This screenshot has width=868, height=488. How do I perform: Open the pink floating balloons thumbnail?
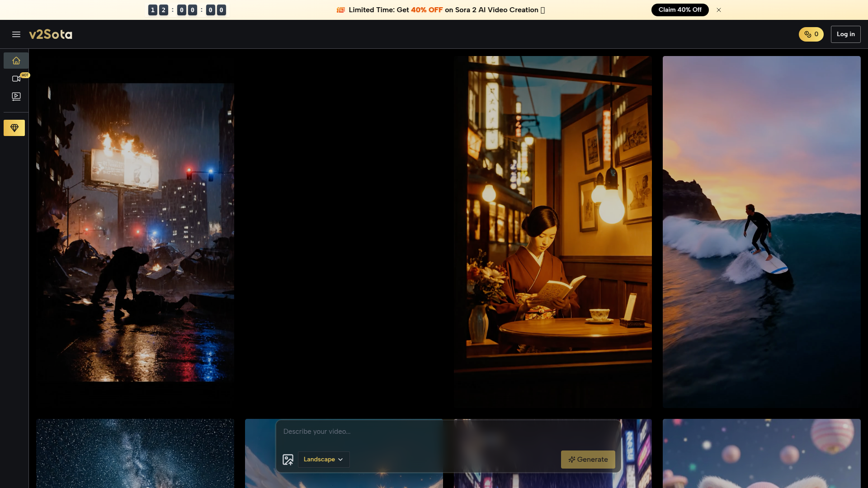click(x=761, y=453)
